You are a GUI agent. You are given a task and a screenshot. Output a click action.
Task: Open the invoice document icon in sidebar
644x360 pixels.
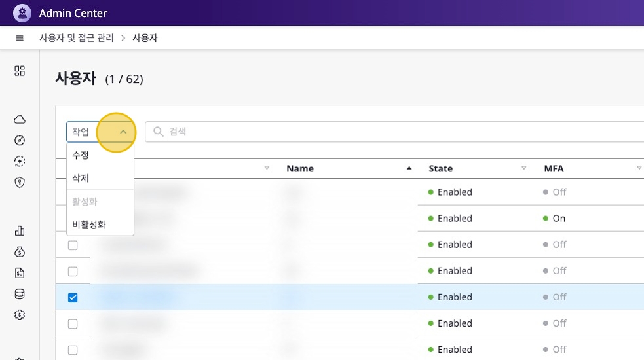20,273
